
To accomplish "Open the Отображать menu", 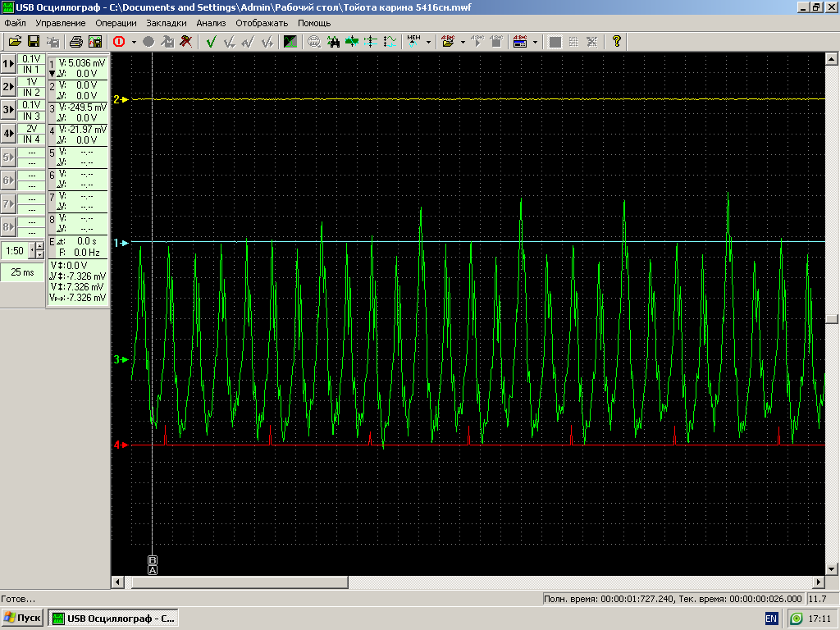I will pyautogui.click(x=262, y=23).
